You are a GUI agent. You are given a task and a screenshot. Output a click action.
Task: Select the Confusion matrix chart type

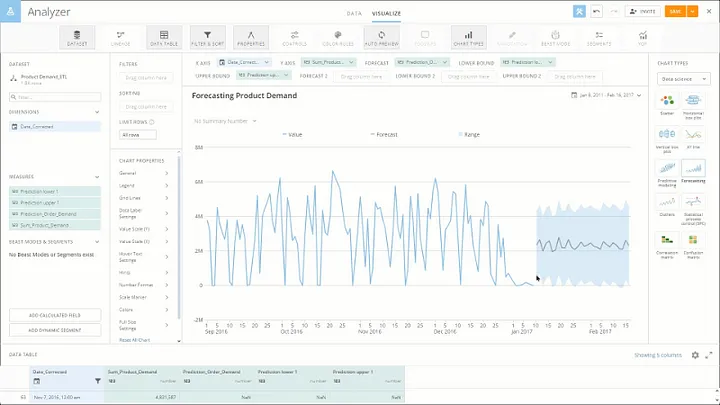pos(693,246)
